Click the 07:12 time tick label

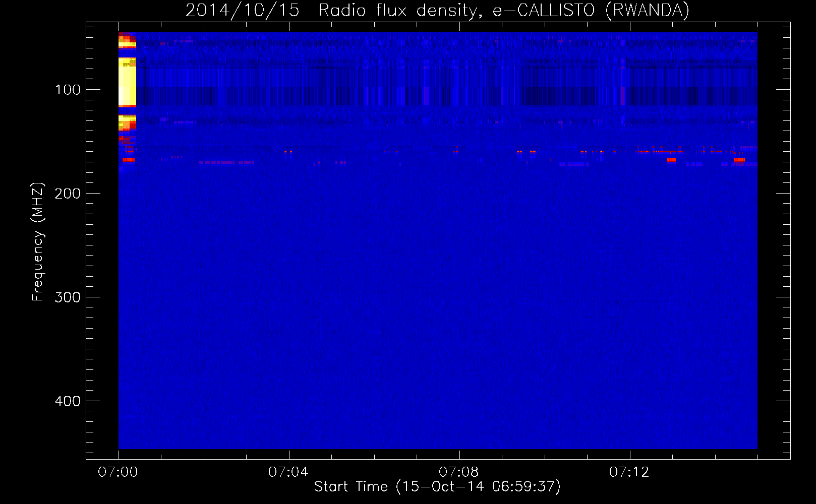(x=629, y=472)
